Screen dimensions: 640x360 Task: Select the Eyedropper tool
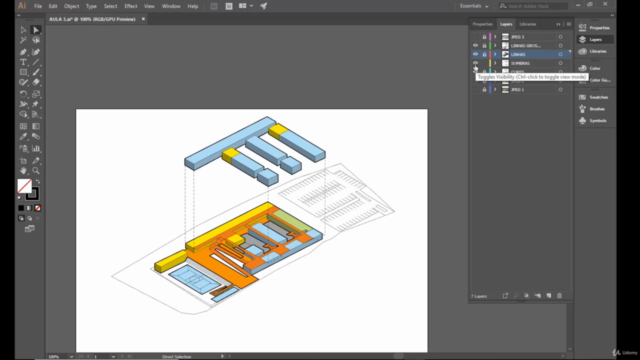point(23,136)
